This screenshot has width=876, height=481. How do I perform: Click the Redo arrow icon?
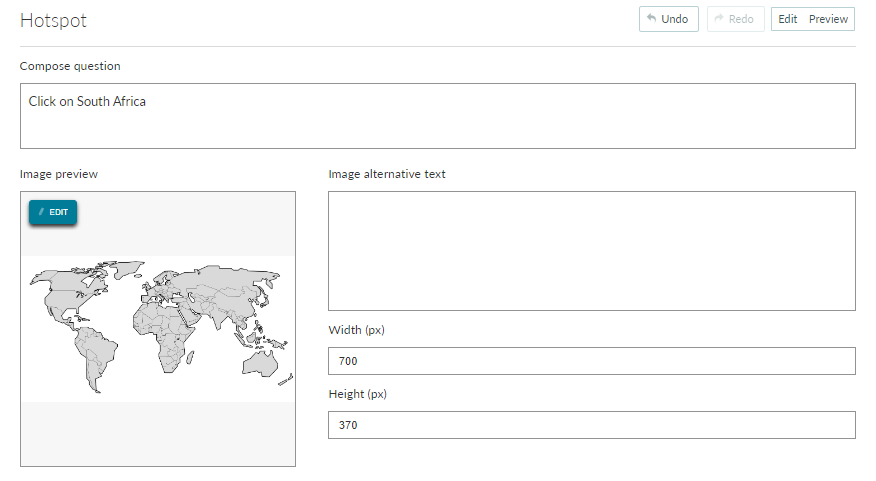point(719,18)
